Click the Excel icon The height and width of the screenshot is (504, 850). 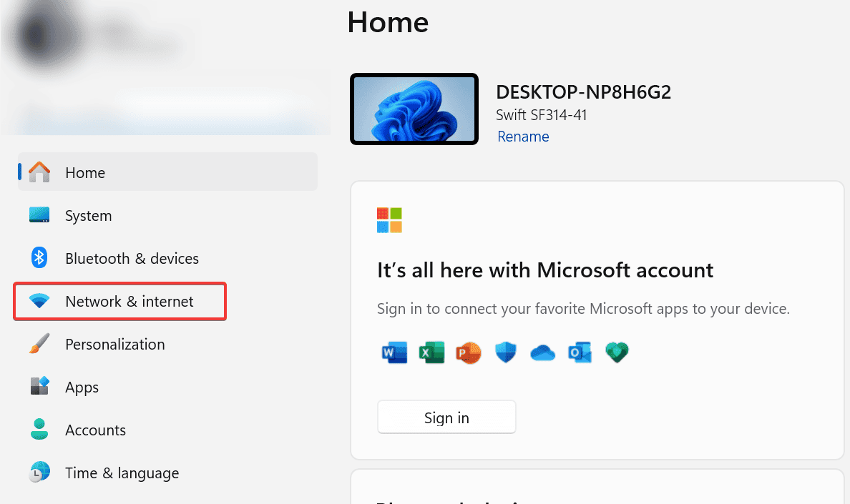(431, 352)
